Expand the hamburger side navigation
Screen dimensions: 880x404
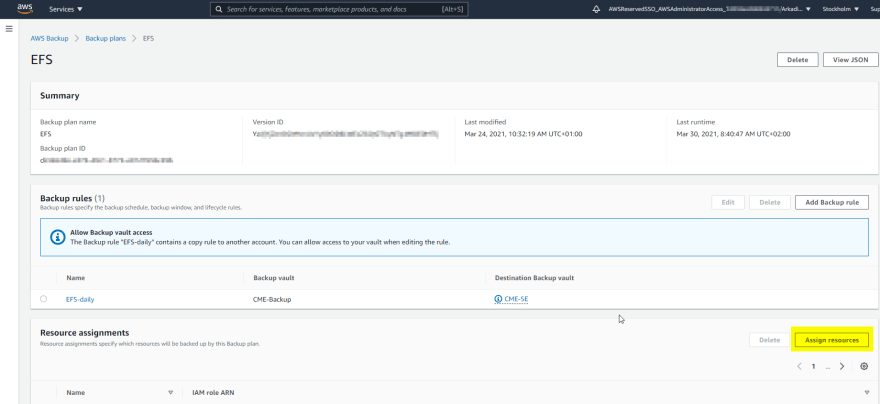[9, 29]
